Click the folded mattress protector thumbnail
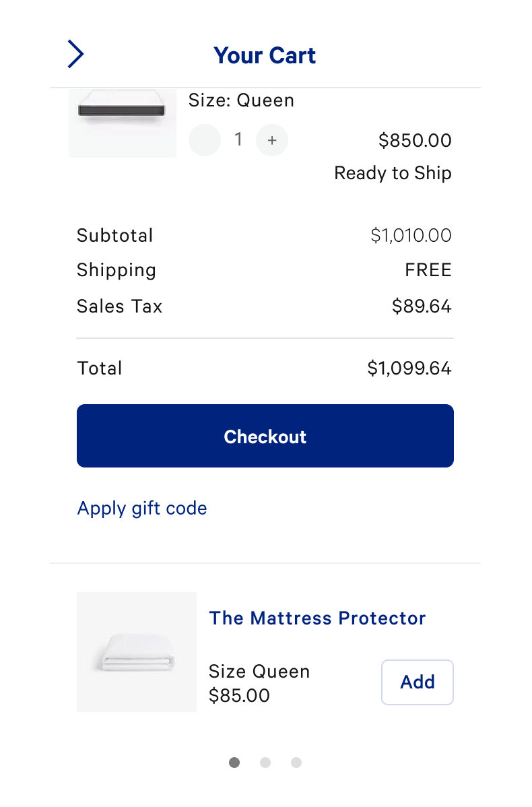The image size is (532, 807). (137, 652)
